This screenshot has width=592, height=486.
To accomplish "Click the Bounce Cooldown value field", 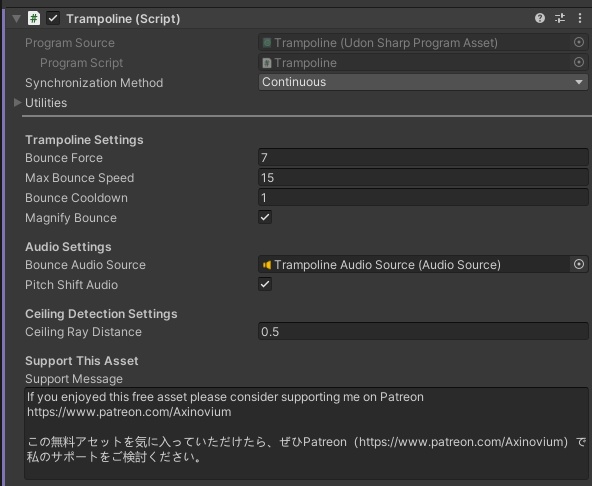I will coord(423,197).
